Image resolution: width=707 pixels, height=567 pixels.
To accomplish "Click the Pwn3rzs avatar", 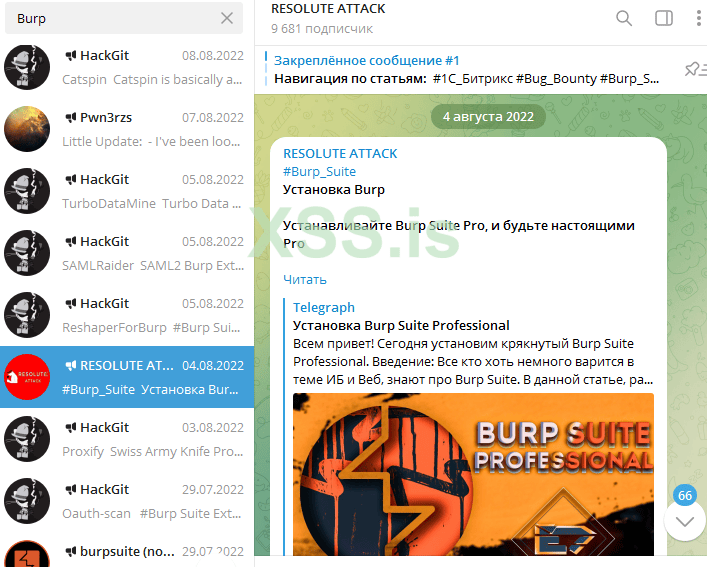I will [27, 129].
